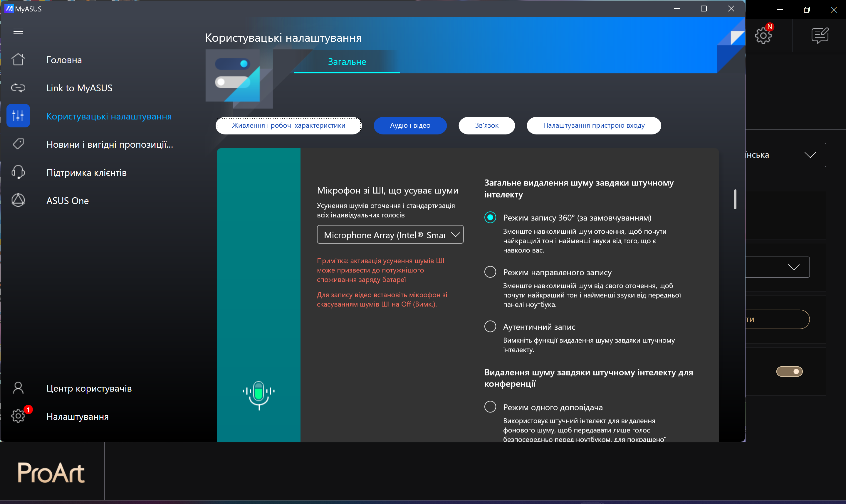This screenshot has height=504, width=846.
Task: Expand the Microphone Array dropdown
Action: pyautogui.click(x=390, y=235)
